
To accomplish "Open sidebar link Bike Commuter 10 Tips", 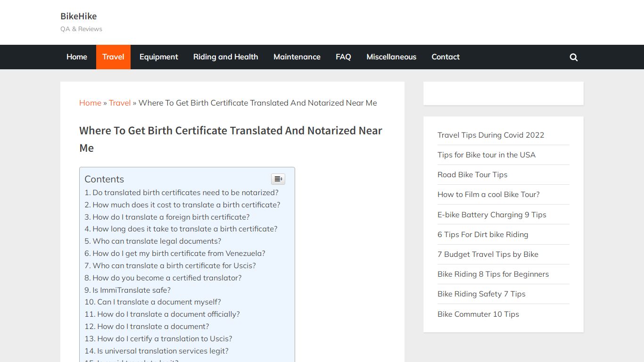I will coord(478,314).
